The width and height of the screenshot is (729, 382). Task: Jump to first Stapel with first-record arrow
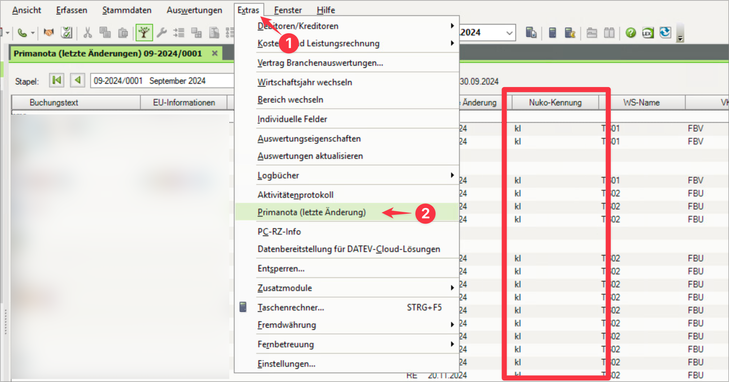coord(57,80)
